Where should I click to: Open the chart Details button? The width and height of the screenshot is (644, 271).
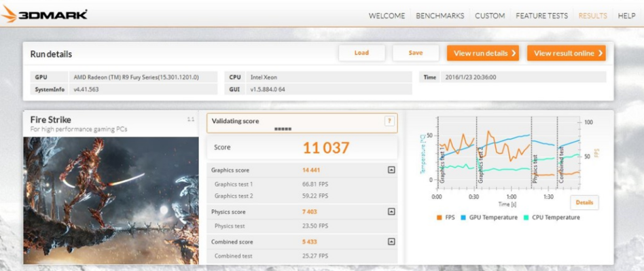(584, 202)
